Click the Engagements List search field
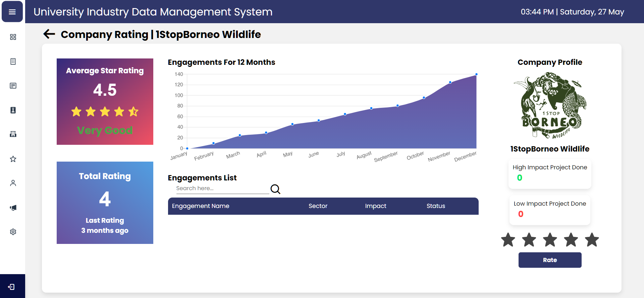 coord(222,188)
